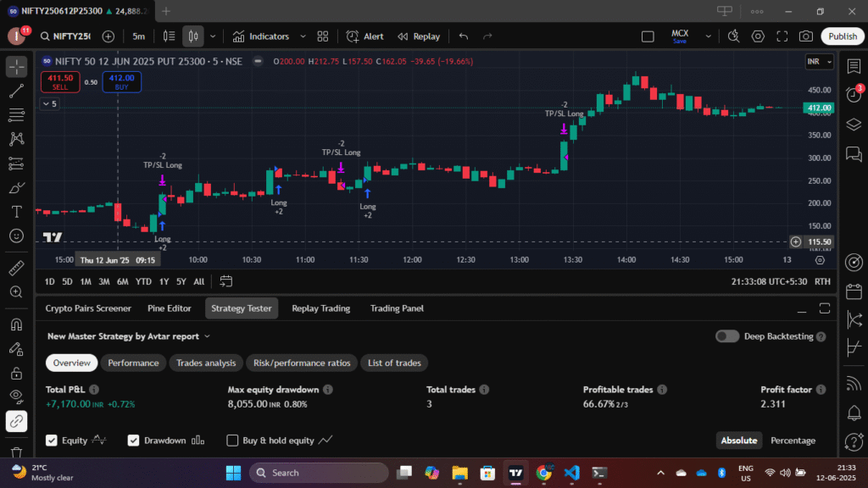Open the go to date calendar icon
868x488 pixels.
tap(225, 281)
